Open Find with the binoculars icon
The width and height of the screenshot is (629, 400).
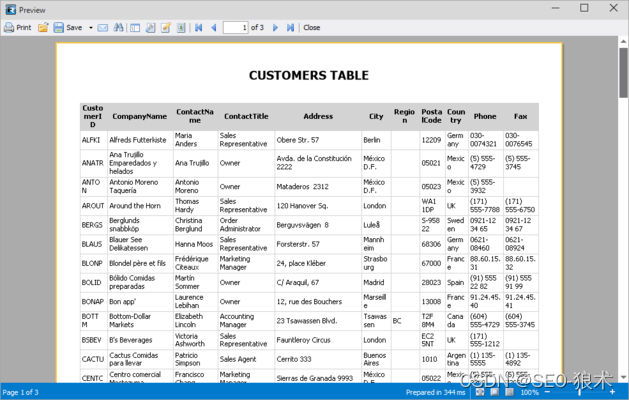click(118, 27)
